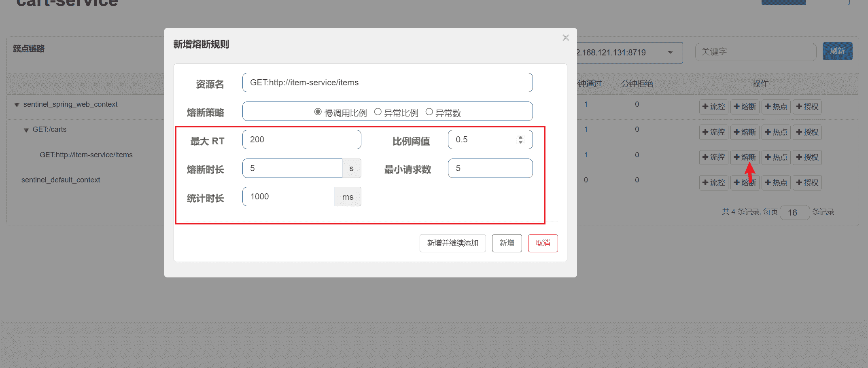Close the 新增熔断规则 dialog with X
The height and width of the screenshot is (368, 868).
pyautogui.click(x=565, y=38)
